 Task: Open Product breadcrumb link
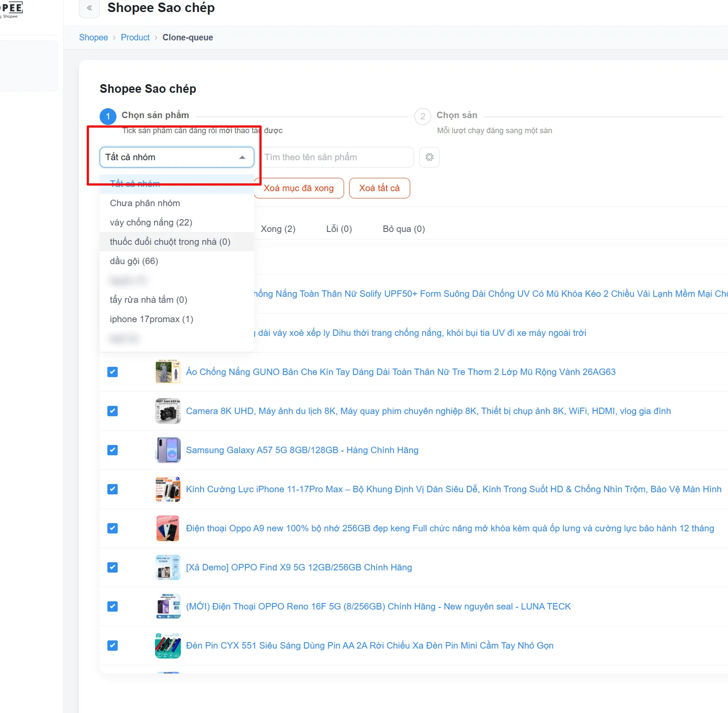(x=135, y=37)
